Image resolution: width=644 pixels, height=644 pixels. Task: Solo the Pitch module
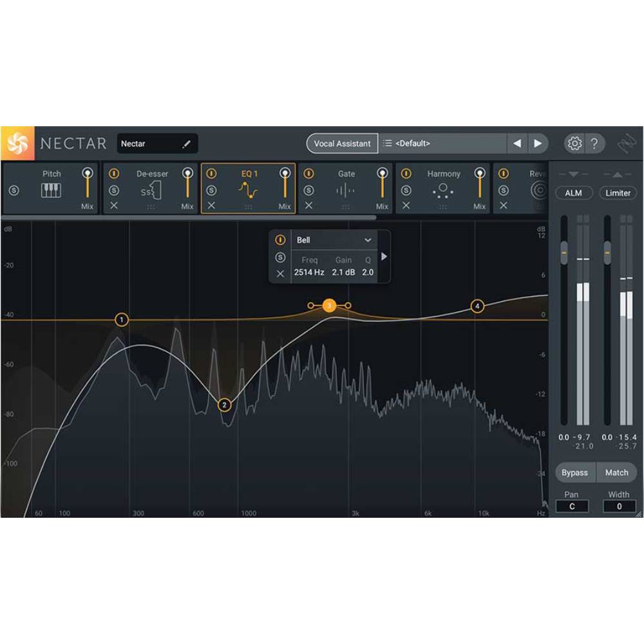(14, 191)
